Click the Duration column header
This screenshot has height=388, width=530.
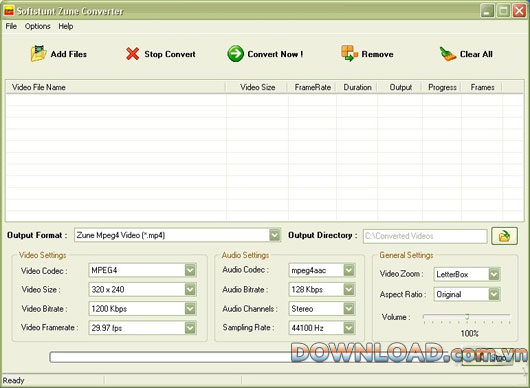coord(357,87)
